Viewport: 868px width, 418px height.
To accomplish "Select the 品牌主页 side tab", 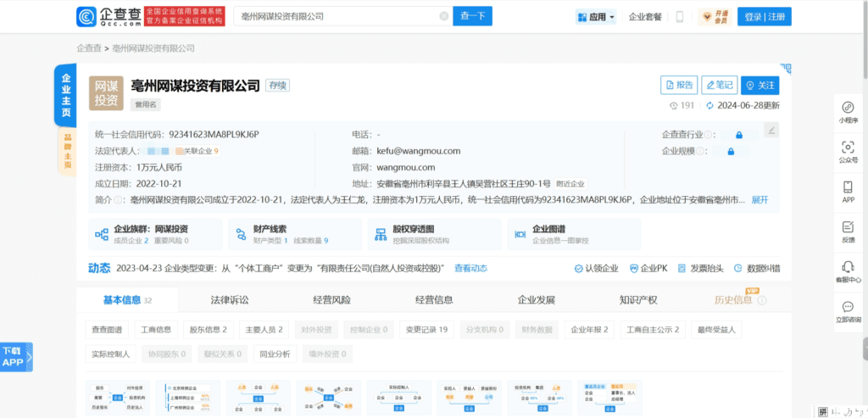I will 67,151.
